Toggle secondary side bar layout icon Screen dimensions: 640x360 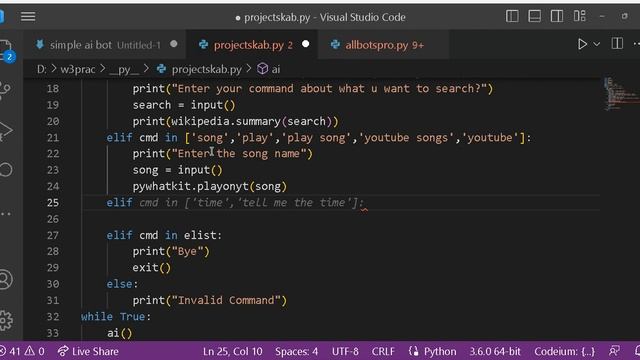point(557,16)
